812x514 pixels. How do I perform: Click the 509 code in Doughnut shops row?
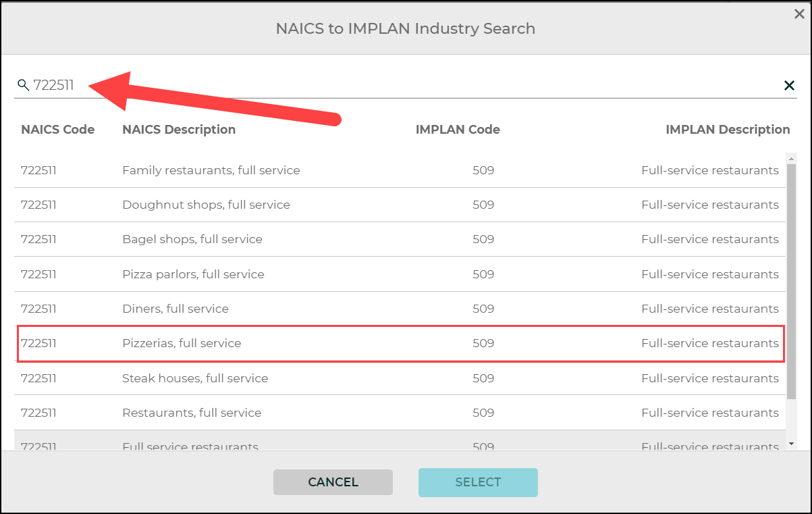click(x=483, y=205)
